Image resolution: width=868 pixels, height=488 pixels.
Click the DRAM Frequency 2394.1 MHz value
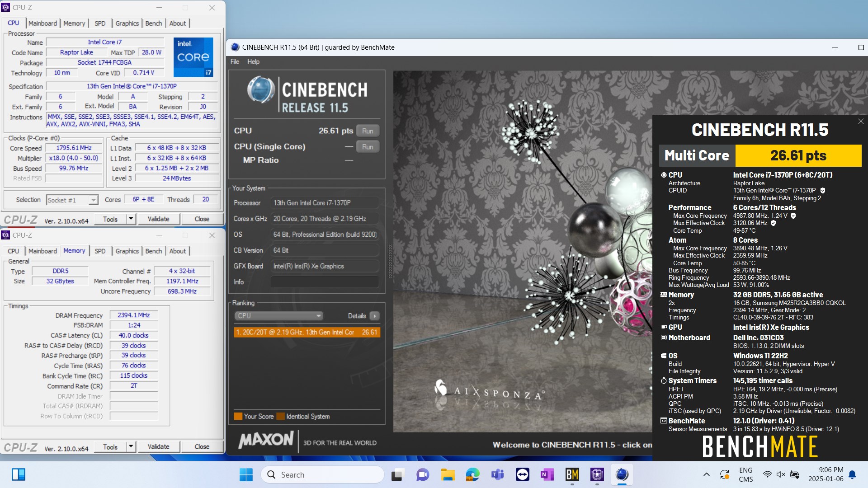coord(134,315)
